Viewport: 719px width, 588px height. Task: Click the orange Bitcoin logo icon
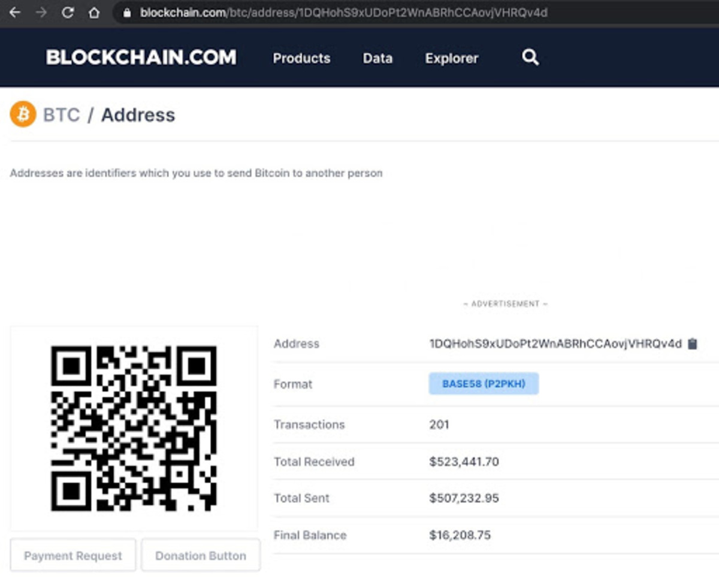pyautogui.click(x=23, y=114)
